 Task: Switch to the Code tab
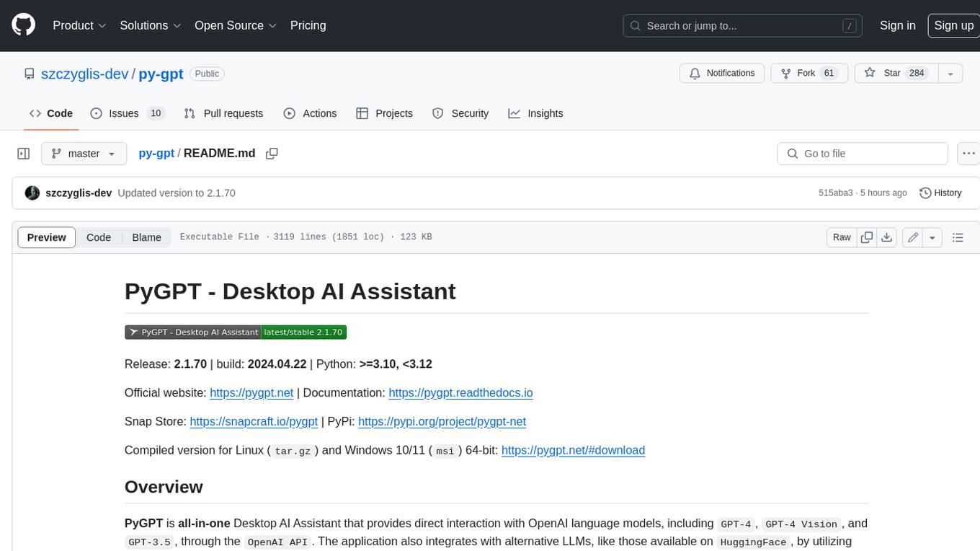[51, 113]
